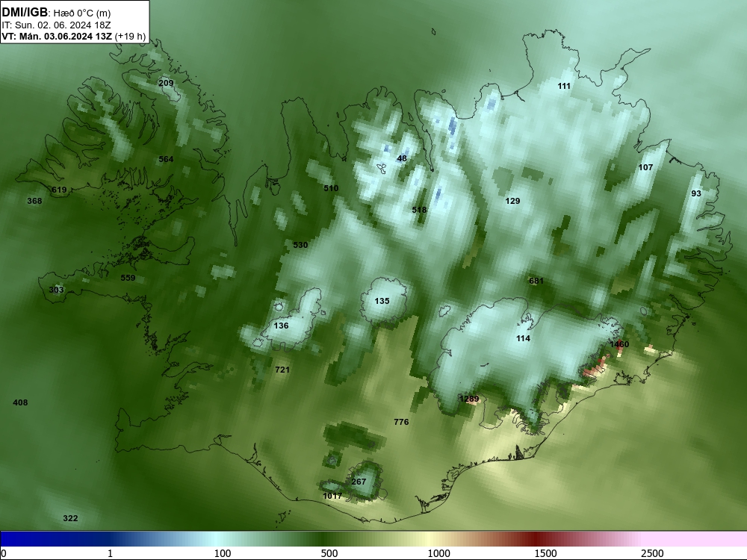Click the 'Hæð 0°C (m)' label
Image resolution: width=747 pixels, height=560 pixels.
[82, 13]
